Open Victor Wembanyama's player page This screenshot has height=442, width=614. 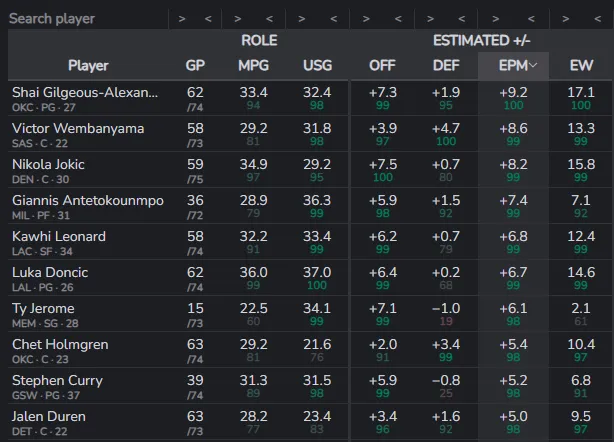(x=78, y=128)
